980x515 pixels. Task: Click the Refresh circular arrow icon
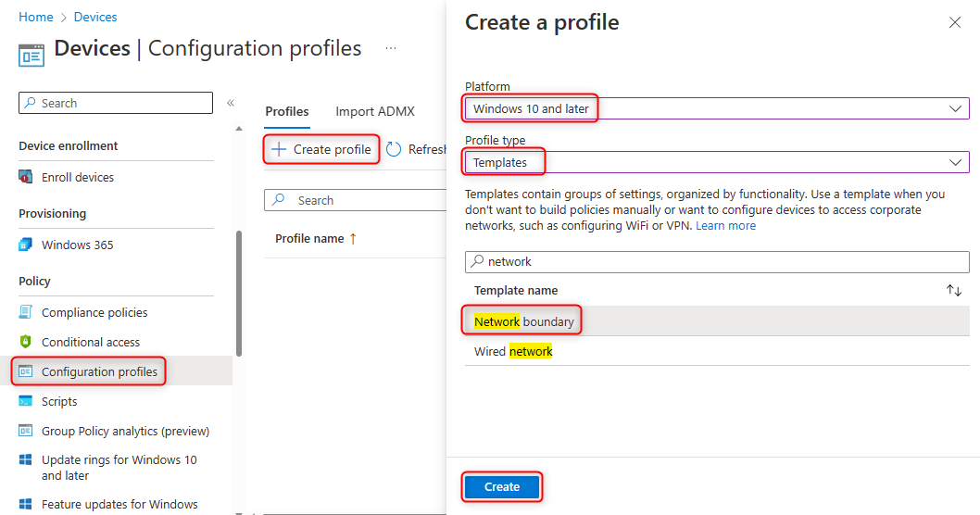pos(394,149)
